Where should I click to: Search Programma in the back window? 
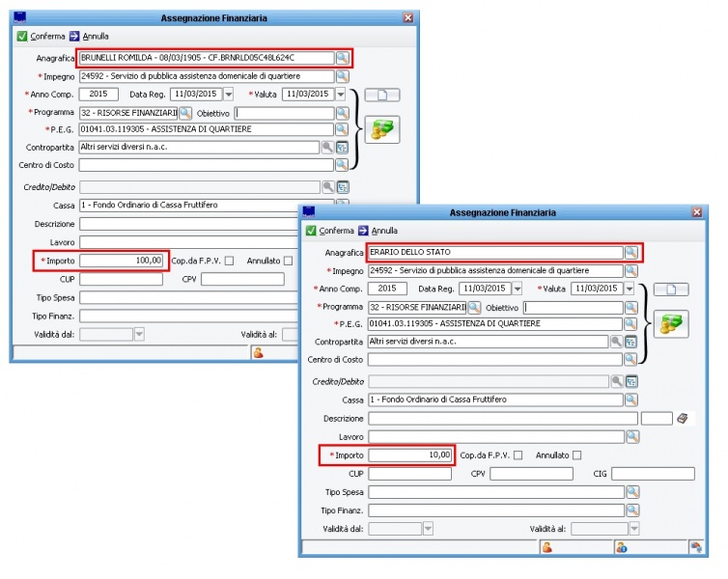coord(185,113)
